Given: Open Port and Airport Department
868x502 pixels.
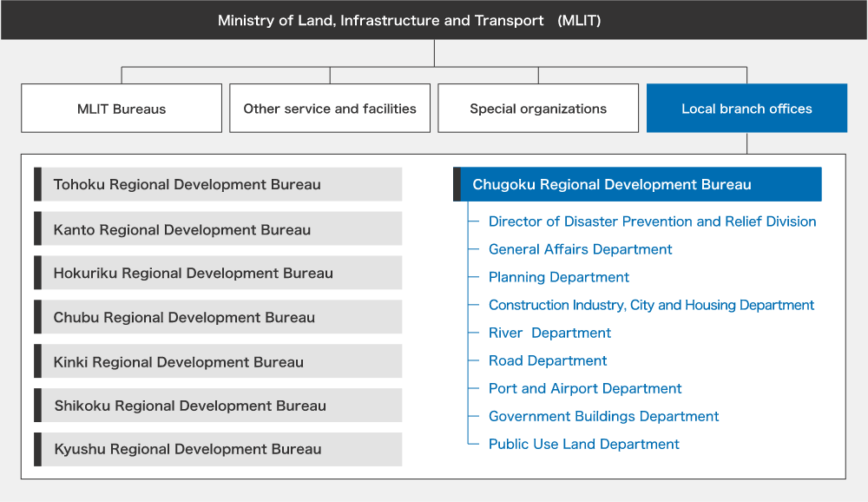Looking at the screenshot, I should (x=585, y=388).
